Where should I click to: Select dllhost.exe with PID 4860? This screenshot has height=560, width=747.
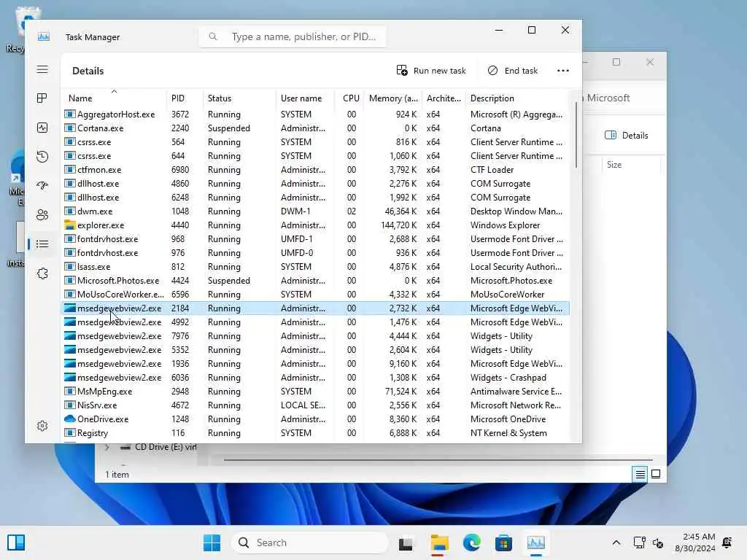pos(316,183)
